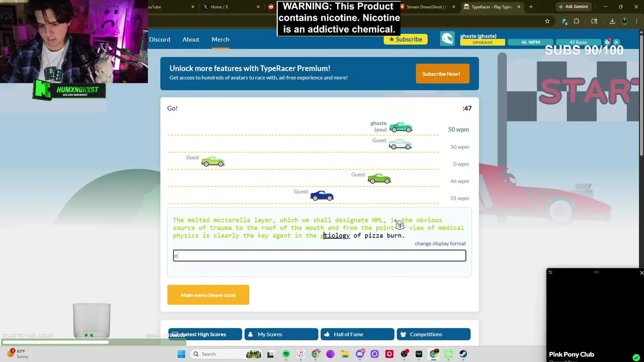This screenshot has width=644, height=362.
Task: Click the sign-out icon
Action: 617,42
